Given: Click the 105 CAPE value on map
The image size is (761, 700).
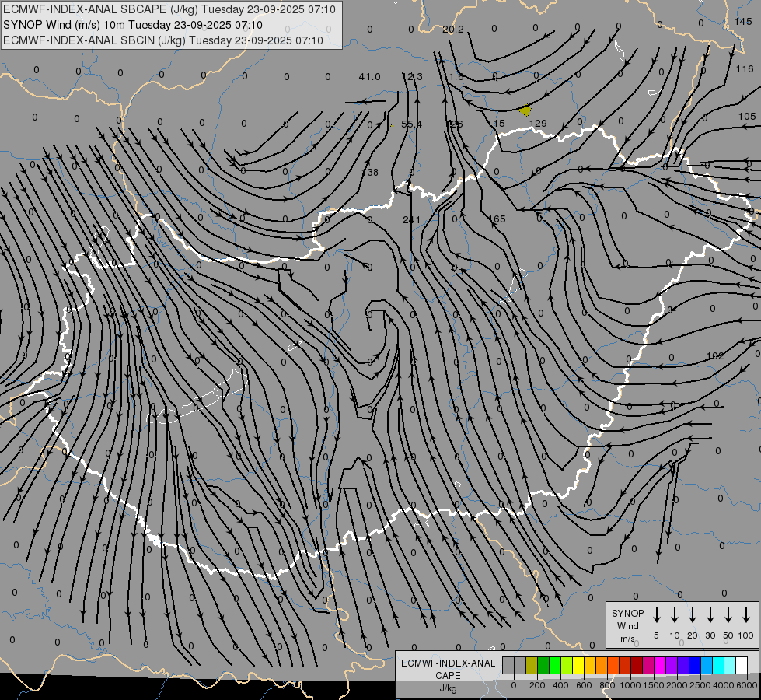Looking at the screenshot, I should point(747,117).
